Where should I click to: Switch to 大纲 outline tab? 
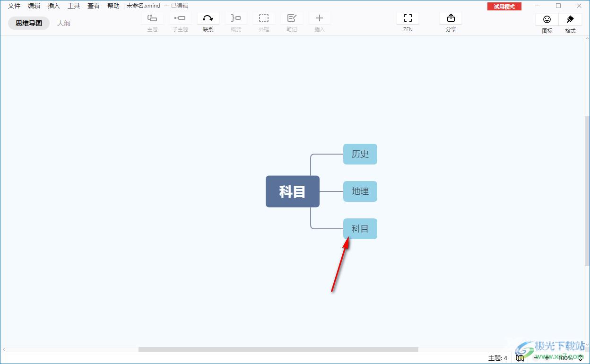(64, 23)
